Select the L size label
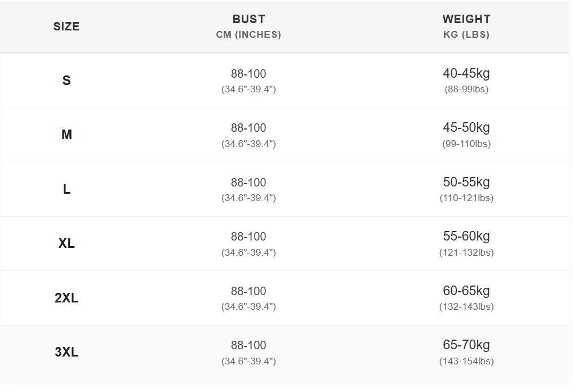The height and width of the screenshot is (392, 574). coord(66,189)
